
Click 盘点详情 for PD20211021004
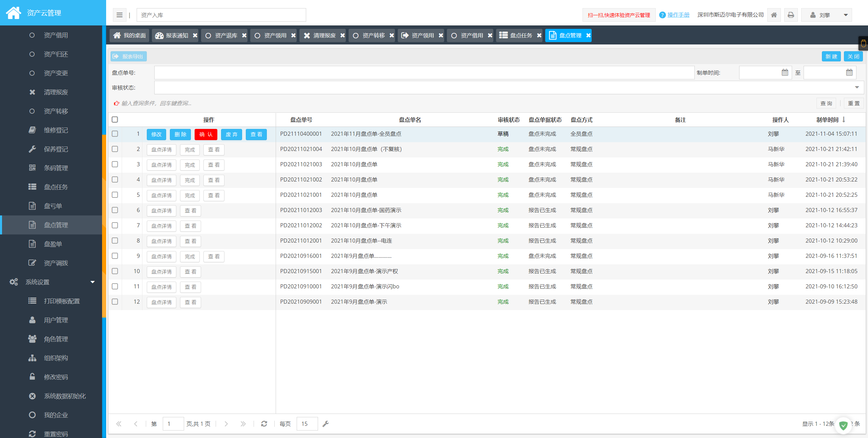click(x=161, y=150)
